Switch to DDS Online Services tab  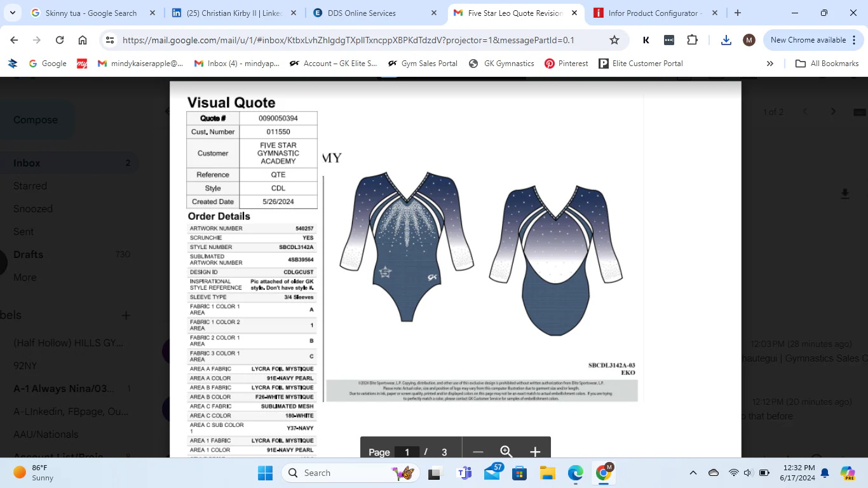(375, 13)
